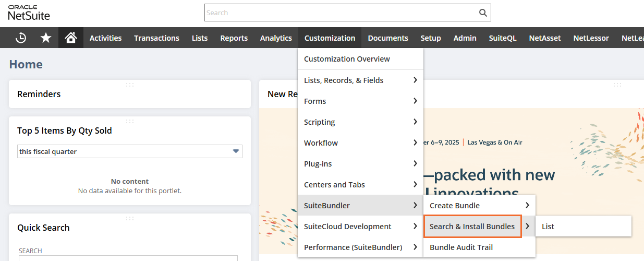Click the Quick Search portlet title
The image size is (644, 261).
[43, 228]
